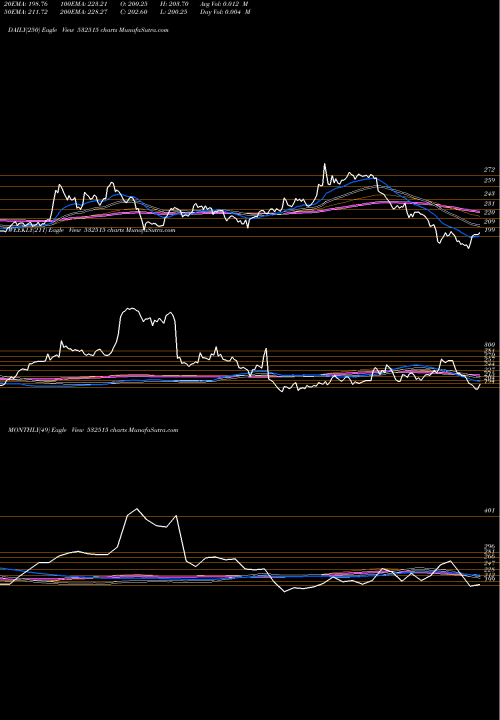Select the high price H: 203.70
Image resolution: width=500 pixels, height=720 pixels.
174,4
